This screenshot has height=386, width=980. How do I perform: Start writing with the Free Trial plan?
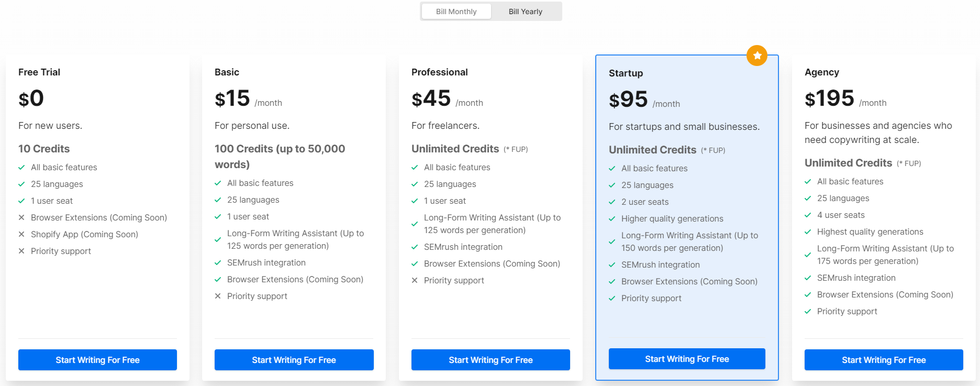(x=97, y=360)
